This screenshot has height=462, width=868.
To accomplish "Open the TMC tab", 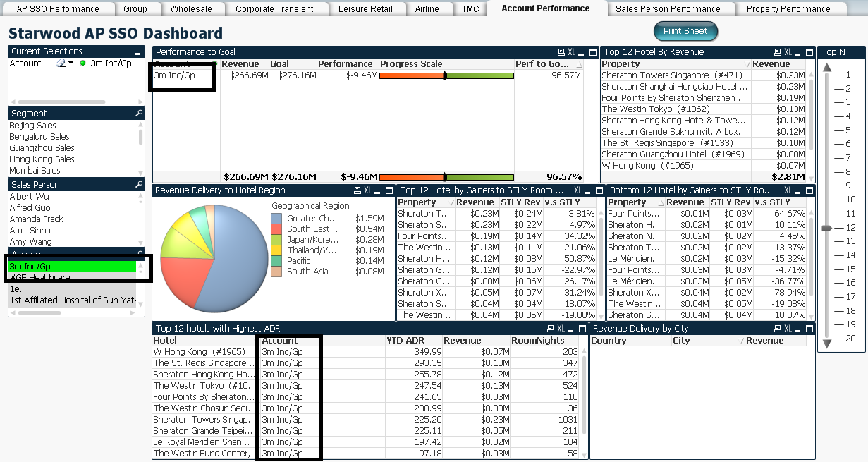I will (x=470, y=9).
